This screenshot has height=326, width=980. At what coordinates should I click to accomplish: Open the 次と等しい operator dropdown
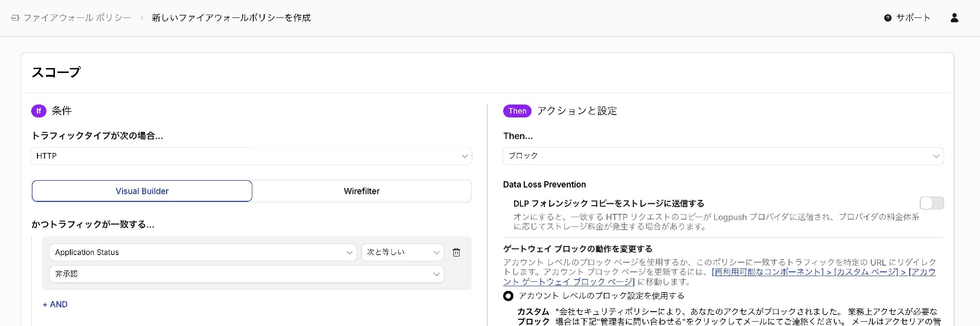point(403,252)
